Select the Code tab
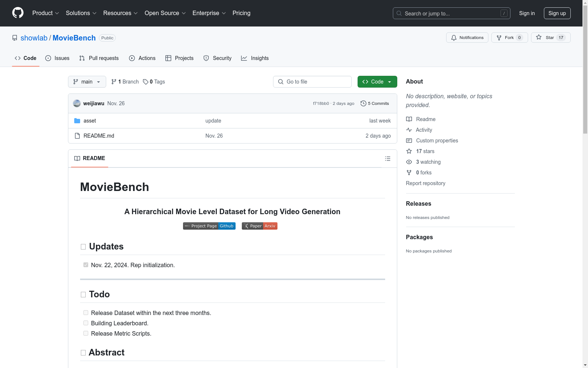This screenshot has width=588, height=368. click(x=25, y=58)
